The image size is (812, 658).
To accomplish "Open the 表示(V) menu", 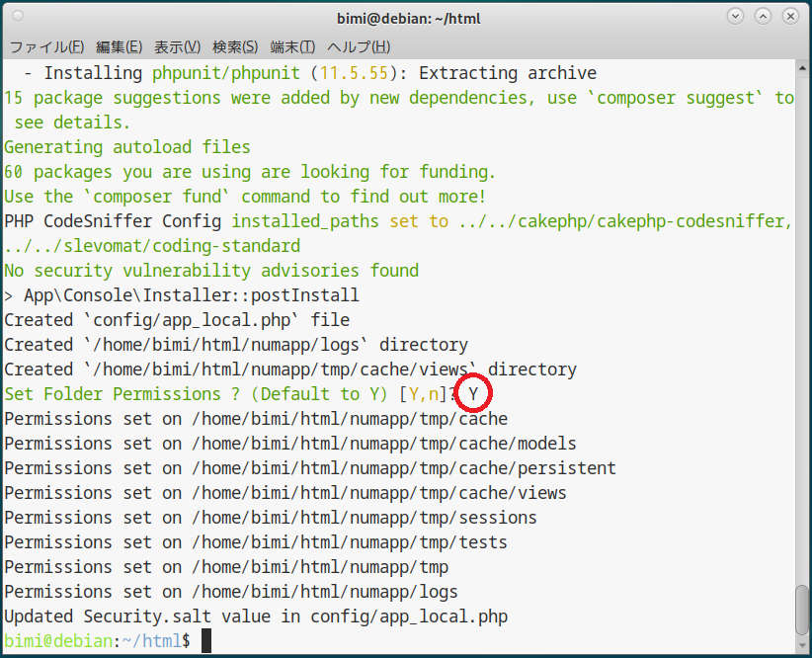I will [177, 46].
